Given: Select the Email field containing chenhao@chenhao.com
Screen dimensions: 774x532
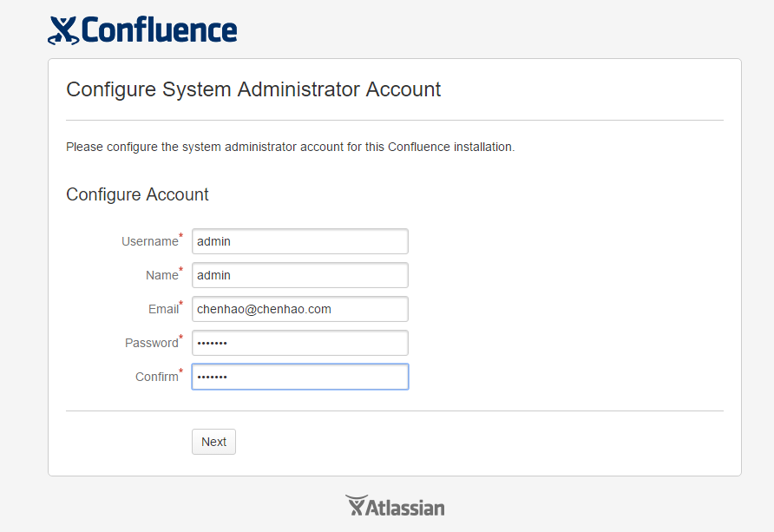Looking at the screenshot, I should 300,309.
